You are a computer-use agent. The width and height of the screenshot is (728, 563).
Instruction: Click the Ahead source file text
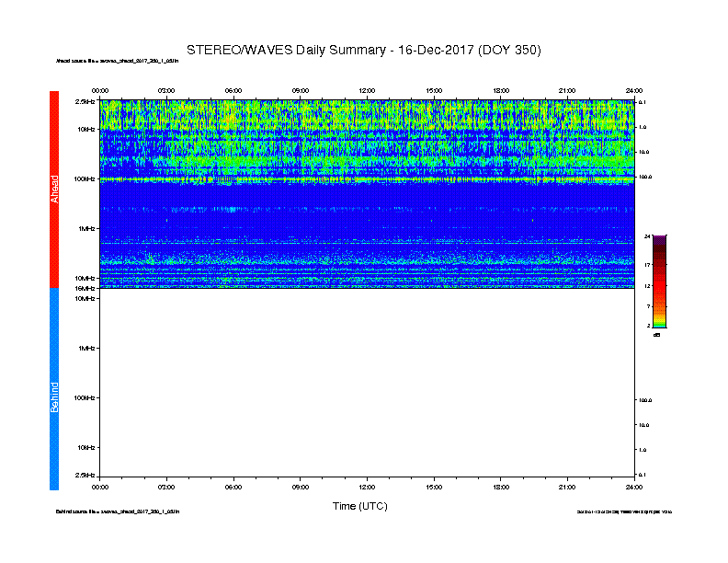pos(117,61)
